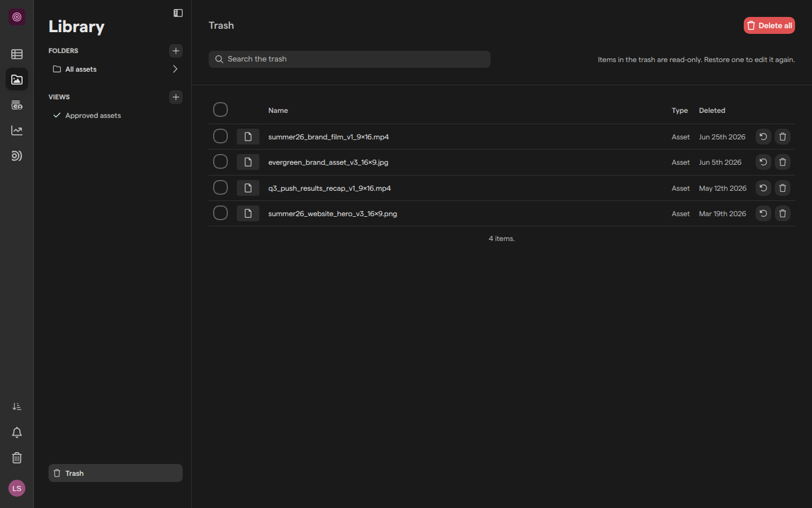
Task: Select the evergreen_brand_asset_v3_16×9.jpg checkbox
Action: click(x=220, y=161)
